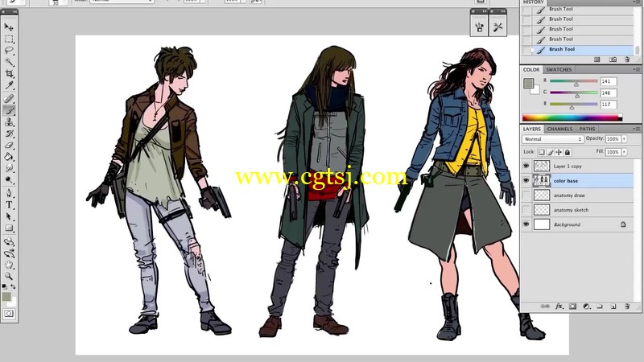The image size is (644, 362).
Task: Toggle lock all
Action: coord(568,152)
